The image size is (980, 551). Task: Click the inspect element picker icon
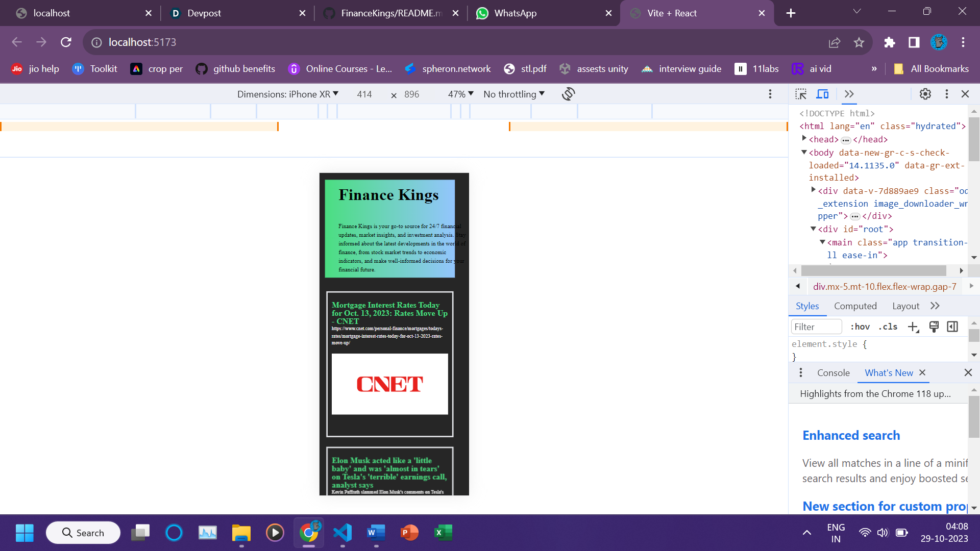tap(801, 94)
